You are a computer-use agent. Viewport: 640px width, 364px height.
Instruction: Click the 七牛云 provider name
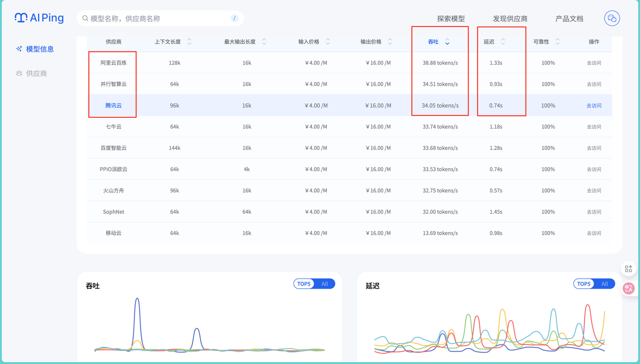coord(113,127)
